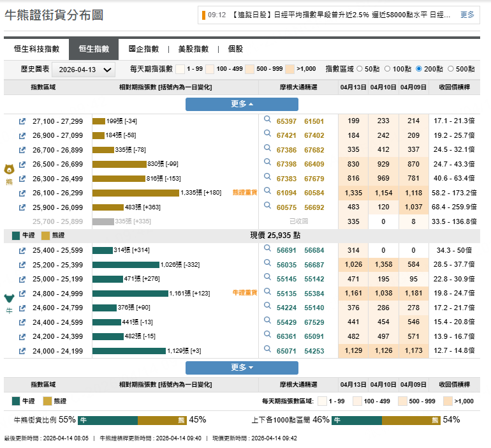The width and height of the screenshot is (491, 448).
Task: Click the >1,000 legend color swatch
Action: (289, 69)
